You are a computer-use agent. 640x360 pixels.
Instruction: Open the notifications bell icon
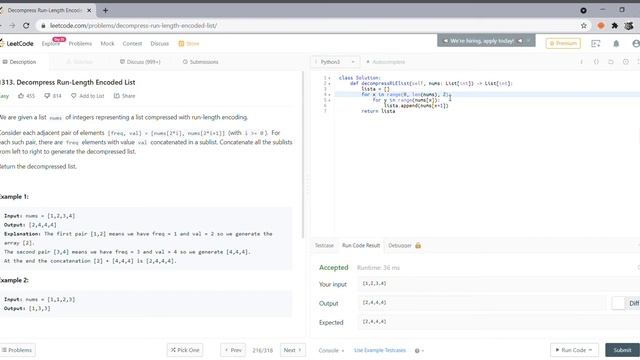click(x=616, y=43)
